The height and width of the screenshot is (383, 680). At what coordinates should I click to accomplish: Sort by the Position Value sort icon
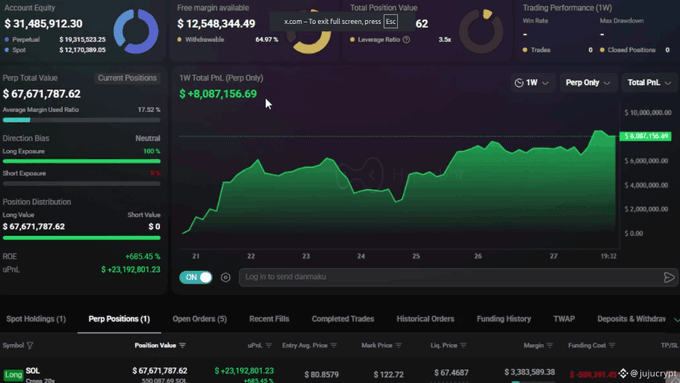pyautogui.click(x=182, y=346)
